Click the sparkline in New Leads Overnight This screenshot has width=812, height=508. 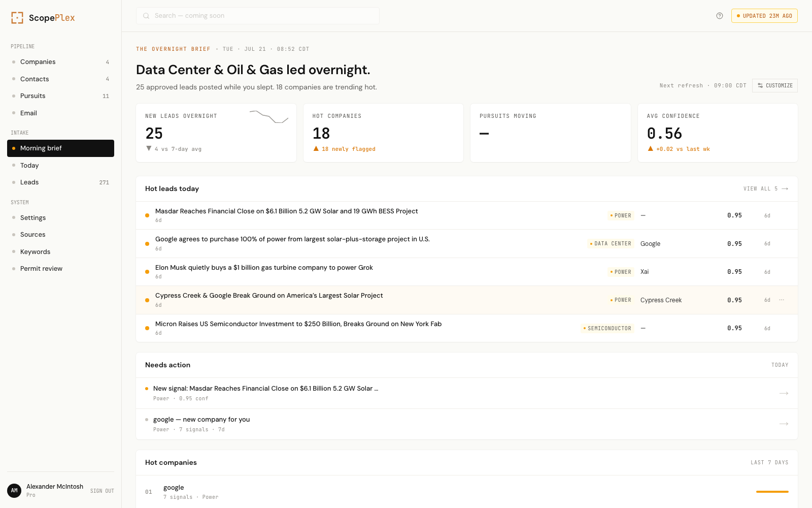pyautogui.click(x=269, y=117)
